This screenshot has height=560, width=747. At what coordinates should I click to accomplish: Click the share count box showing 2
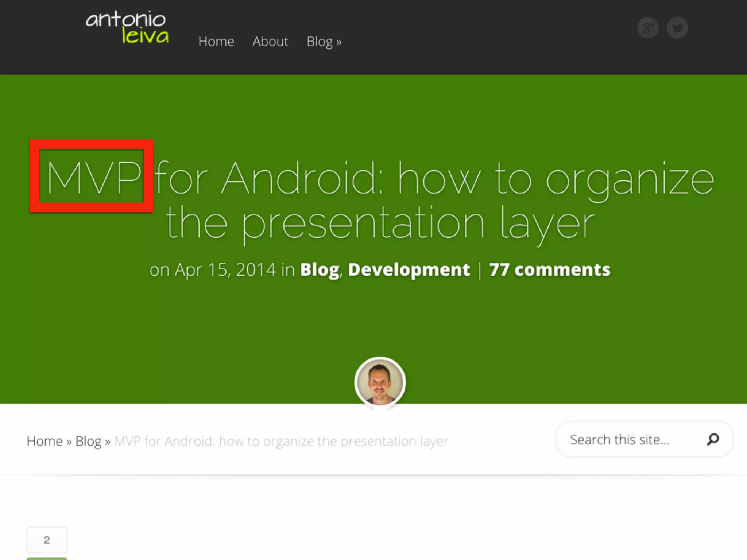click(47, 540)
